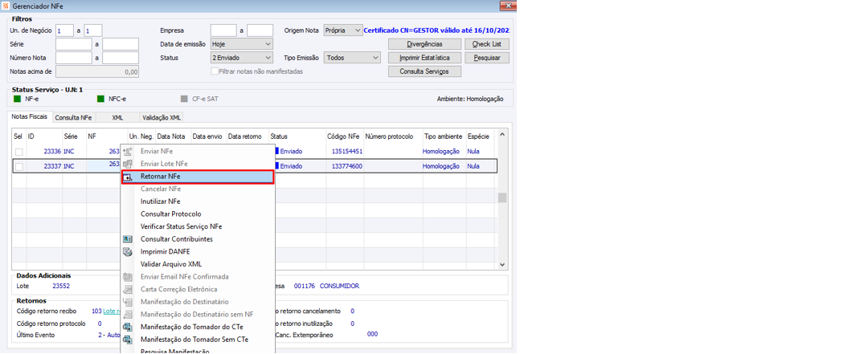Image resolution: width=868 pixels, height=354 pixels.
Task: Tick the Sel checkbox for note 23336
Action: pyautogui.click(x=18, y=152)
